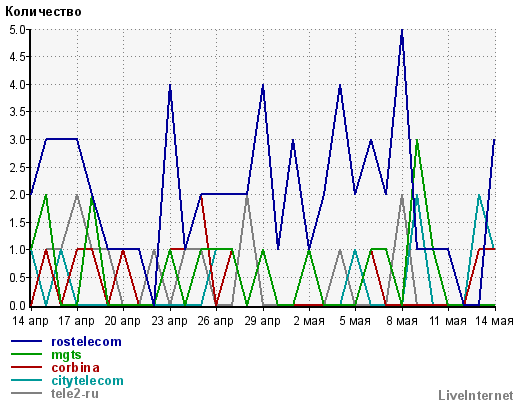520x405 pixels.
Task: Click the citytelecom legend label
Action: (x=87, y=381)
